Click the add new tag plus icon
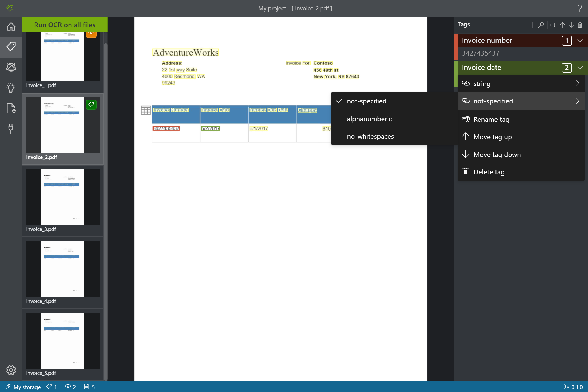The height and width of the screenshot is (392, 588). 532,25
